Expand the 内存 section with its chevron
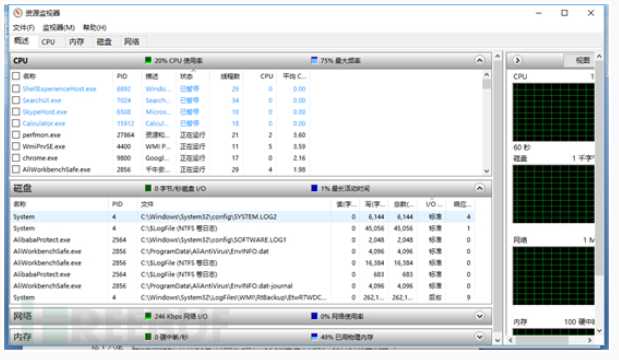This screenshot has height=360, width=619. pyautogui.click(x=479, y=337)
